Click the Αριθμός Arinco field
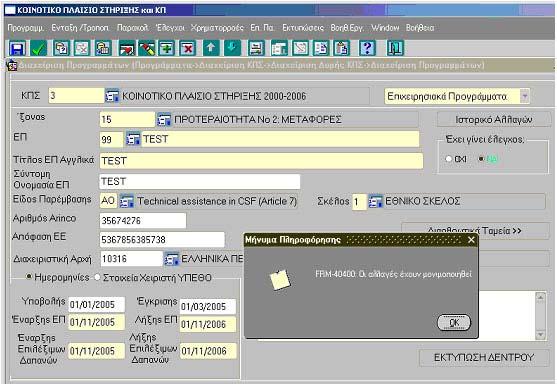557x386 pixels. pos(143,221)
